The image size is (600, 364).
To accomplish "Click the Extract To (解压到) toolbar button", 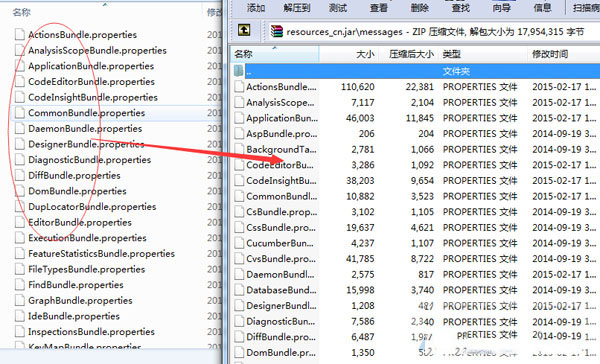I will point(297,7).
